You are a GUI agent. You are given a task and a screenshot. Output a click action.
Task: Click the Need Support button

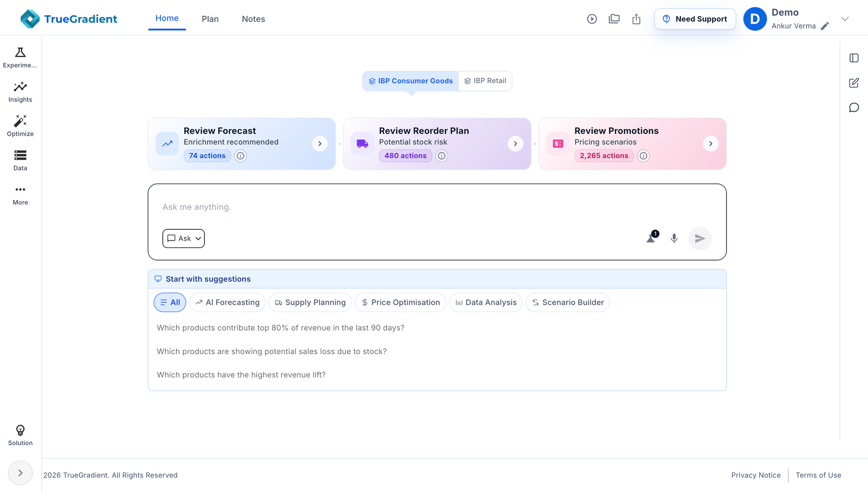[695, 19]
